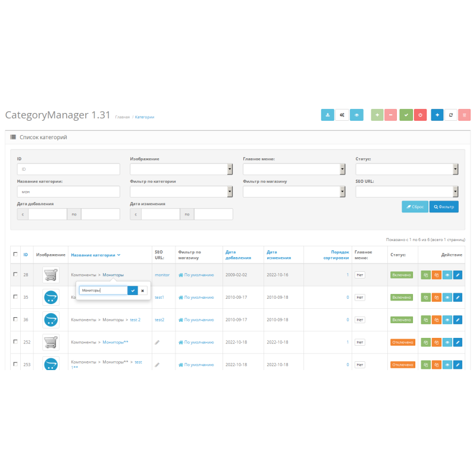Confirm inline edit with blue checkmark button
Screen dimensions: 476x476
click(133, 290)
